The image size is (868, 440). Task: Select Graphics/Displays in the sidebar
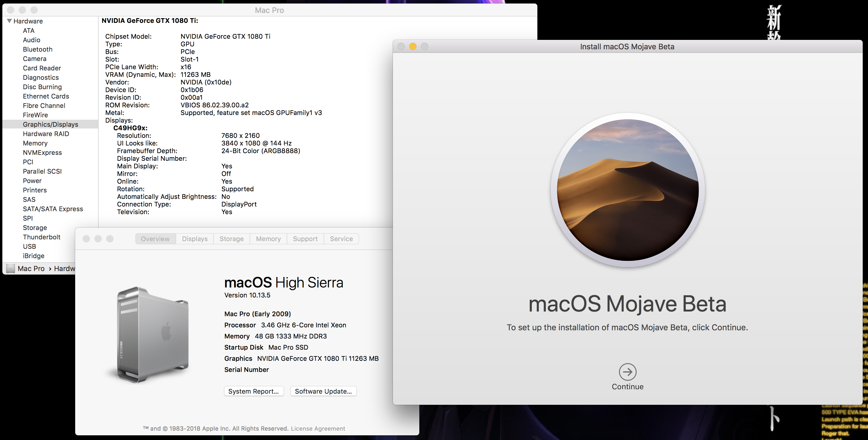[x=50, y=124]
